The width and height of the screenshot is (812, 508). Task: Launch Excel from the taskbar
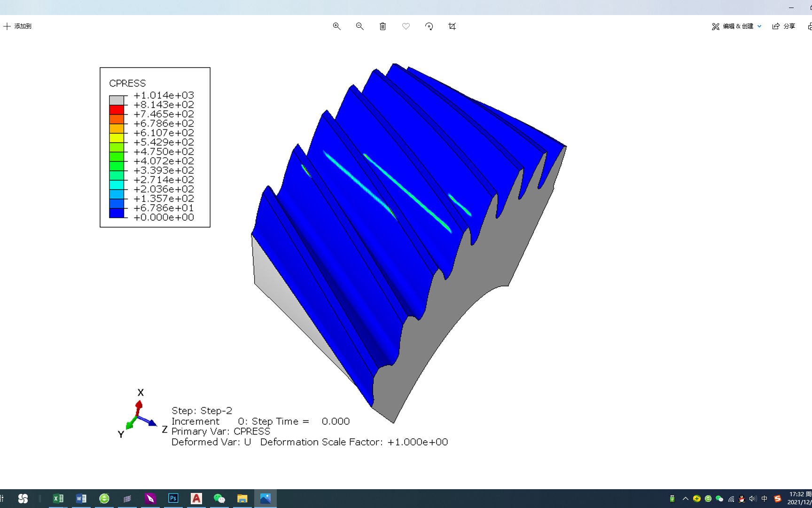[x=58, y=498]
